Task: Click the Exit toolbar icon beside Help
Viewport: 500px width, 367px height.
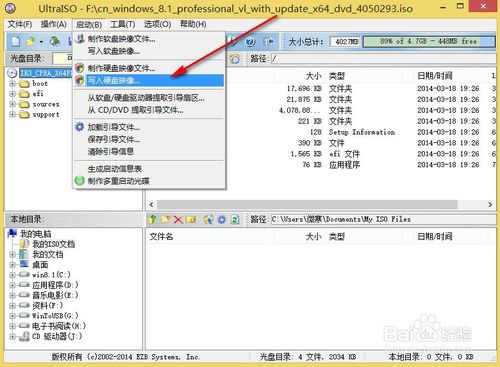Action: point(268,42)
